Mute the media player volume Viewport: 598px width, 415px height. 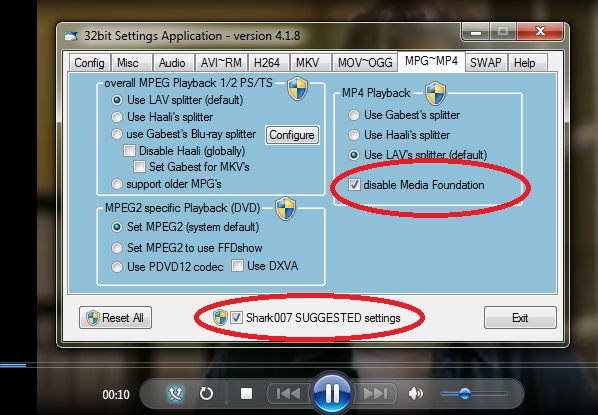(416, 394)
